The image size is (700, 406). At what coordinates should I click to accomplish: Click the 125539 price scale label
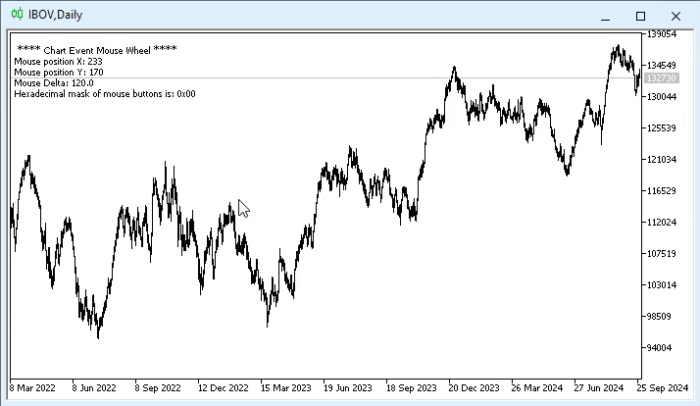pos(662,128)
